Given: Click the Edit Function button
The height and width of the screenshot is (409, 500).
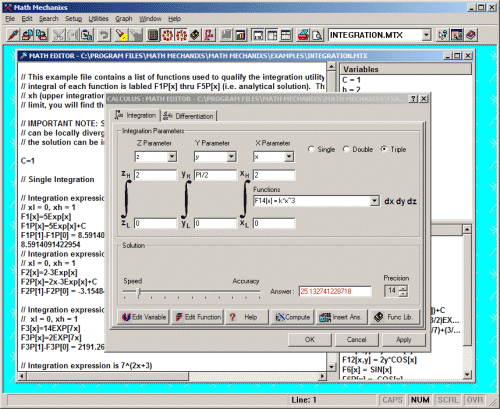Looking at the screenshot, I should tap(198, 317).
